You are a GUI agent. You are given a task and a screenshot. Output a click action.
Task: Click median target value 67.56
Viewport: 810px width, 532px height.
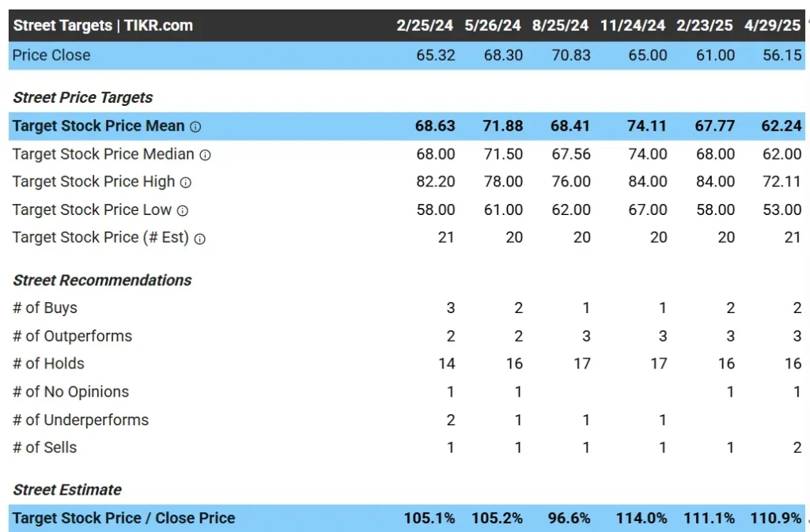(571, 154)
